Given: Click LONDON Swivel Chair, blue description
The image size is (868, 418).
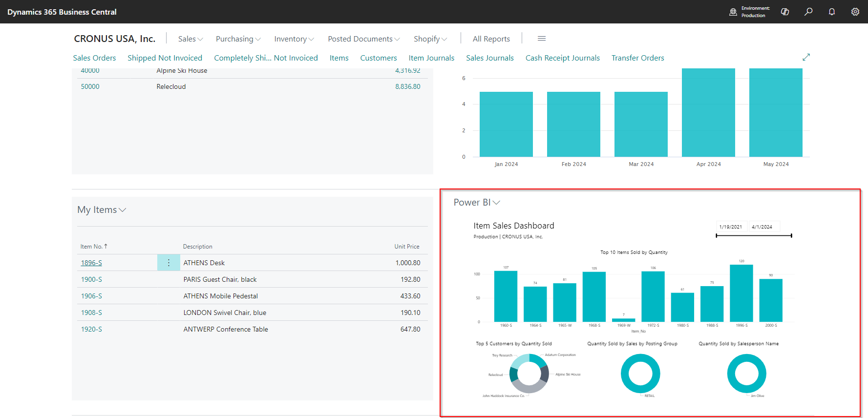Looking at the screenshot, I should pos(225,313).
